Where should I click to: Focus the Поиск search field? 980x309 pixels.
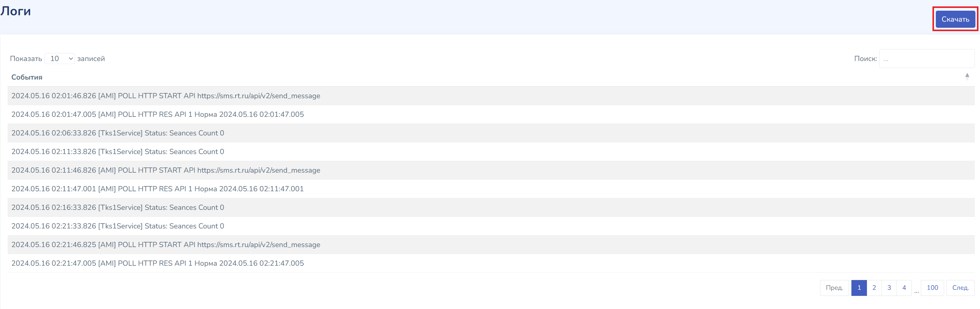coord(926,59)
